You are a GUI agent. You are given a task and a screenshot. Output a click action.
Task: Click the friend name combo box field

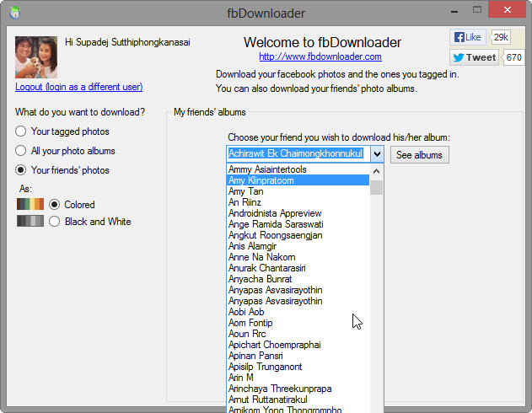298,154
